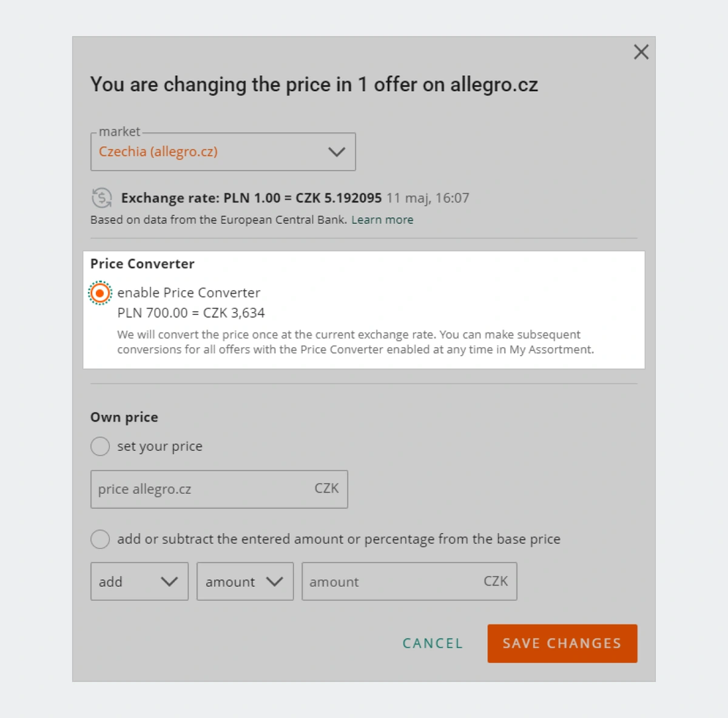Viewport: 728px width, 718px height.
Task: Click the exchange rate PLN to CZK text
Action: coord(251,198)
